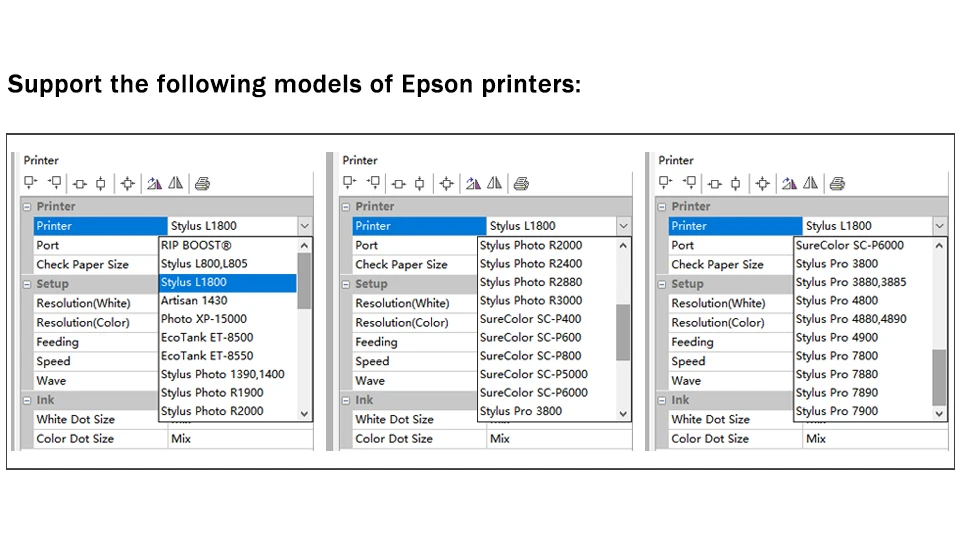Click align top-left icon in right panel
Screen dimensions: 960x550
666,183
